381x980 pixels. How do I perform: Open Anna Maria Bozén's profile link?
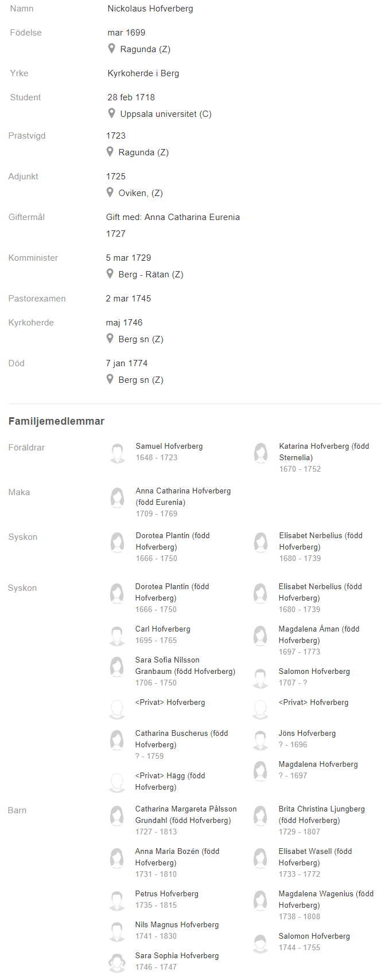[177, 857]
